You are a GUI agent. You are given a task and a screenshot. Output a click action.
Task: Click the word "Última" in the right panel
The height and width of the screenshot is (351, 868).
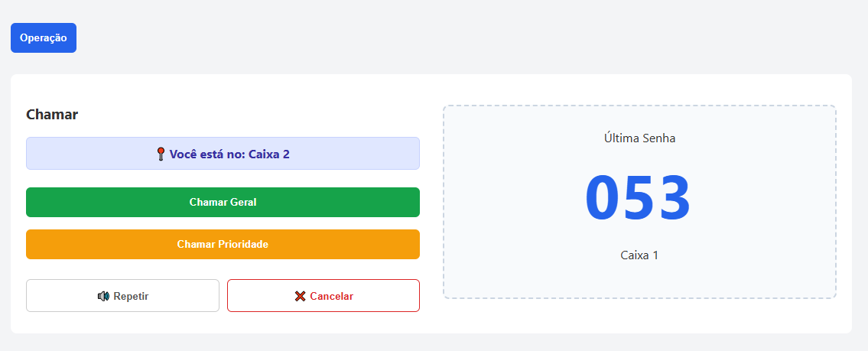[x=621, y=138]
